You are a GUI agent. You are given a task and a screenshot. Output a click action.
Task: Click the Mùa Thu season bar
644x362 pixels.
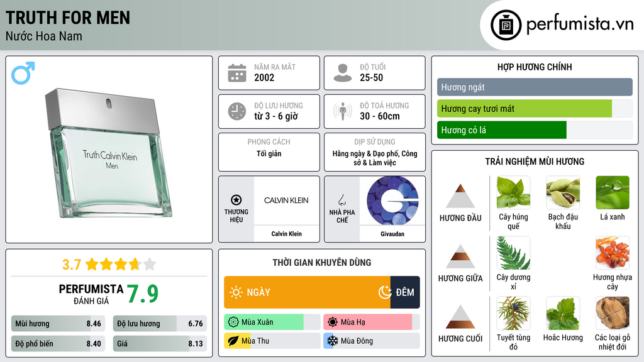[x=272, y=341]
